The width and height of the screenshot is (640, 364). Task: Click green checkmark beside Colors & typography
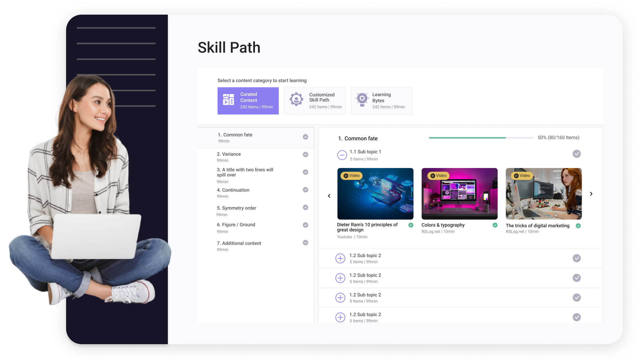coord(495,225)
